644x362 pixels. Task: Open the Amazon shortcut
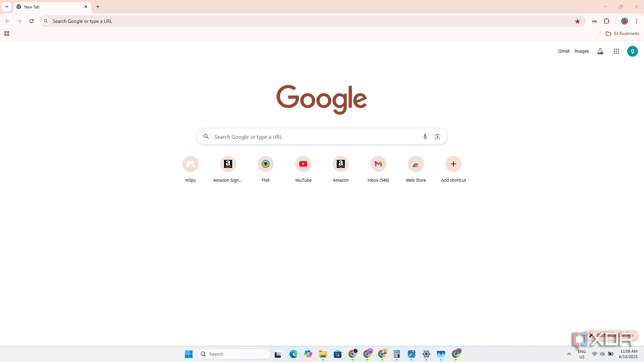click(341, 169)
